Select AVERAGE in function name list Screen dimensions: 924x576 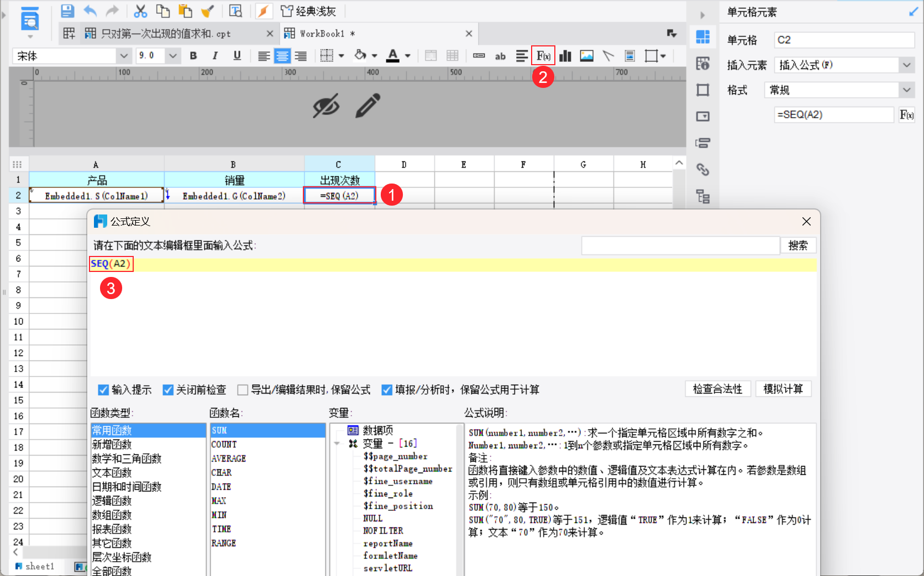(267, 459)
